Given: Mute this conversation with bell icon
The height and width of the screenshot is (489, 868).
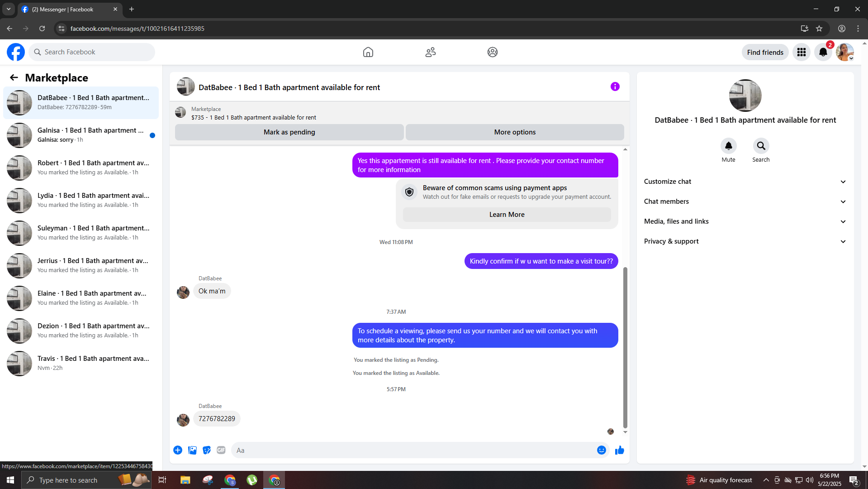Looking at the screenshot, I should 729,146.
